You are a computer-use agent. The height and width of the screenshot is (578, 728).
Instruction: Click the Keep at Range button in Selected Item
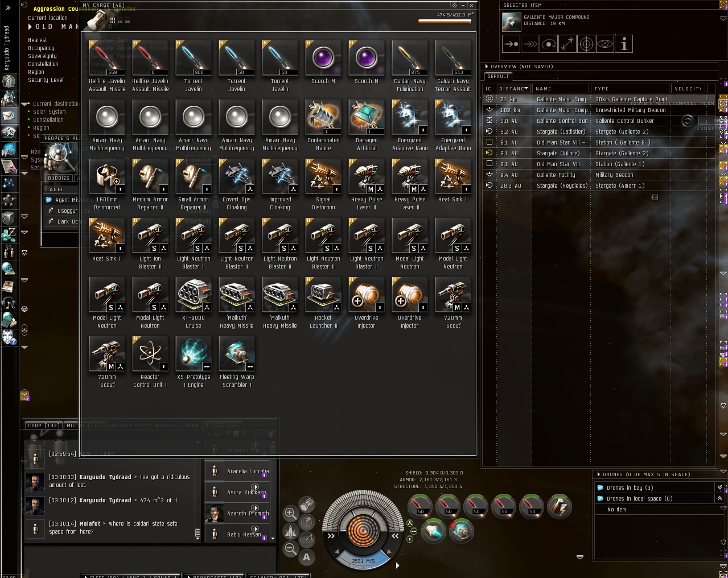(567, 44)
